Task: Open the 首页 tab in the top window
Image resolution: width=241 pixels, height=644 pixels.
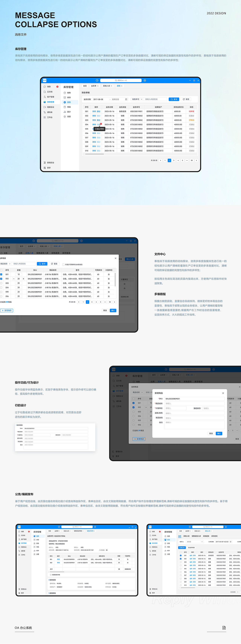Action: pos(85,86)
